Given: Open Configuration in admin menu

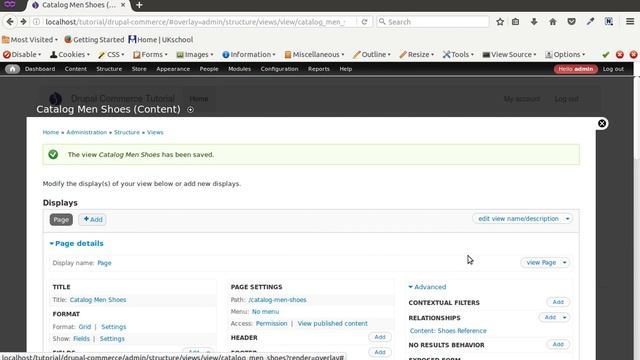Looking at the screenshot, I should point(280,69).
